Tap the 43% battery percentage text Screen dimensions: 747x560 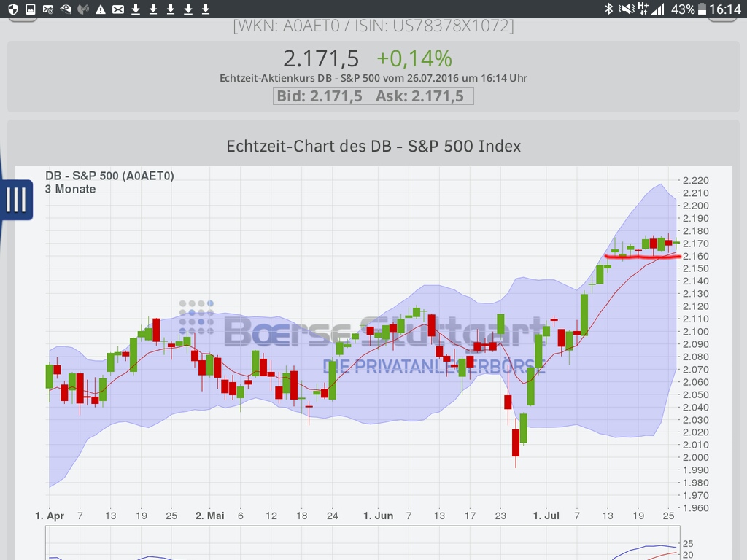[x=683, y=9]
